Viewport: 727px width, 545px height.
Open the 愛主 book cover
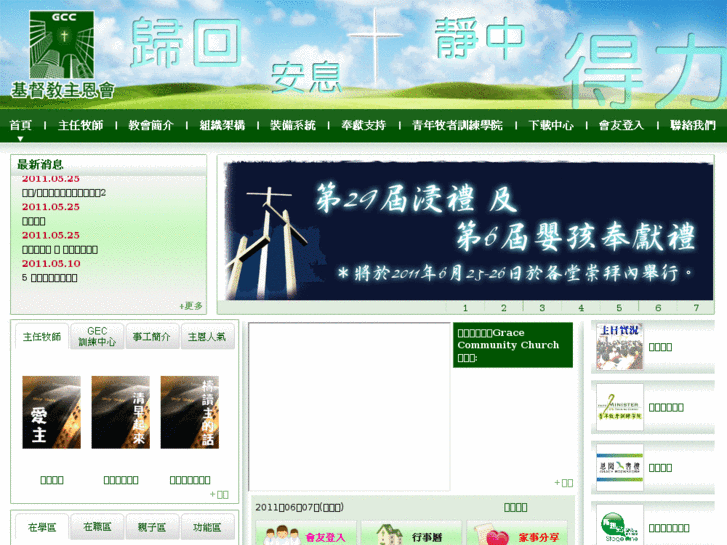click(x=51, y=412)
